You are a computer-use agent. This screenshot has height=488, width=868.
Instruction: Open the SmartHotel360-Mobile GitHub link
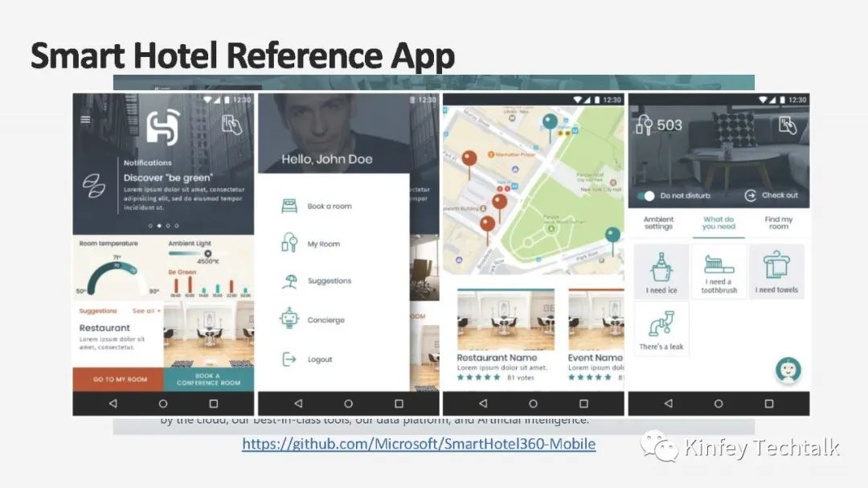419,444
